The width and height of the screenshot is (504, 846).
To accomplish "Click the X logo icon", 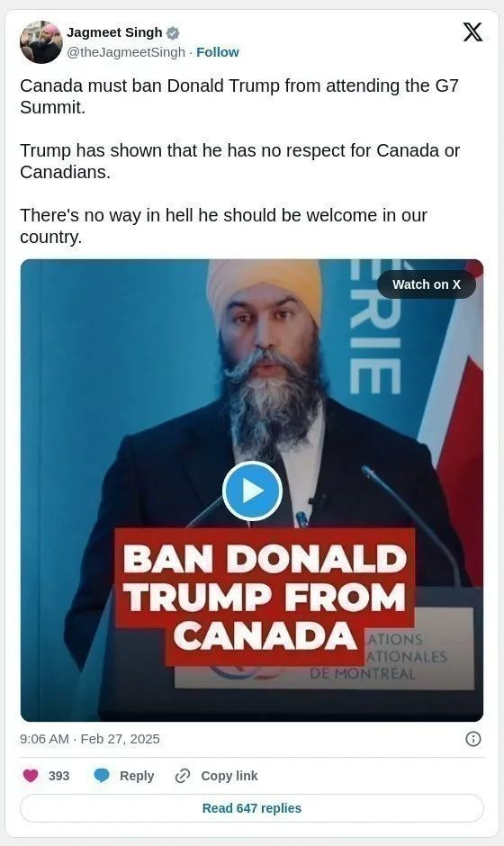I will (472, 32).
